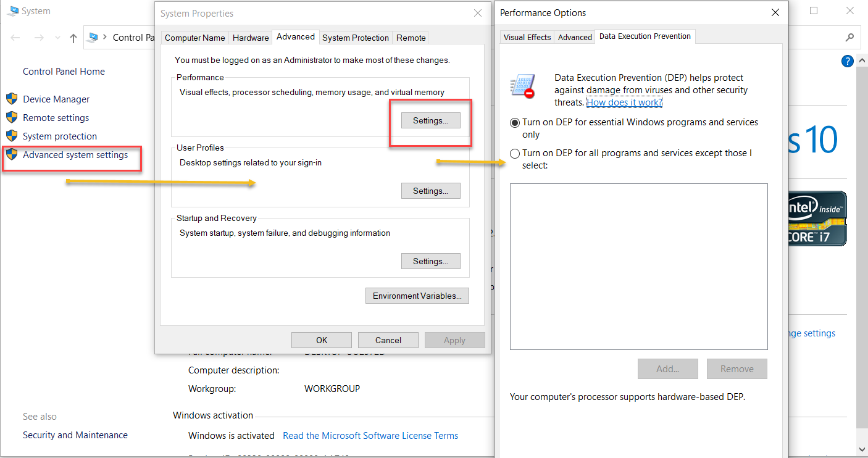
Task: Click the Advanced system settings shield icon
Action: (x=12, y=154)
